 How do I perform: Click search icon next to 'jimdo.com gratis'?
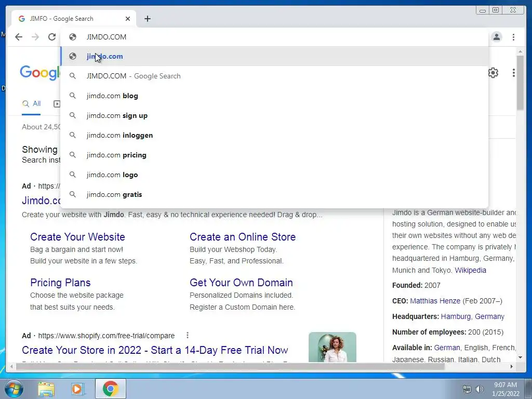coord(73,194)
